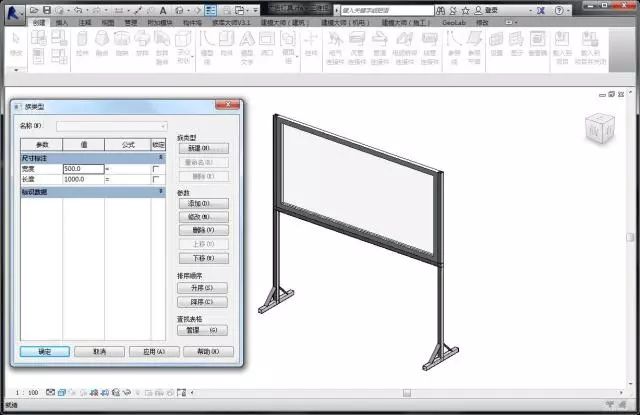Open the Undo history dropdown arrow

pos(87,11)
